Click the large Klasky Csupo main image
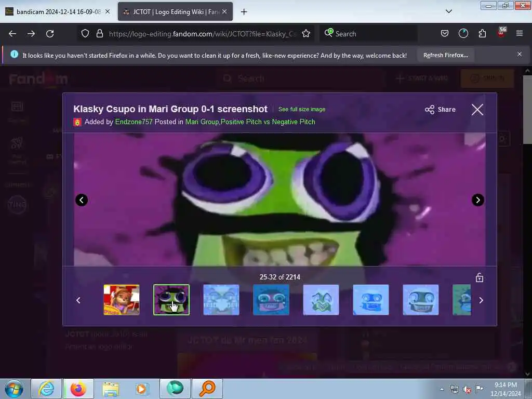The height and width of the screenshot is (399, 532). 280,199
